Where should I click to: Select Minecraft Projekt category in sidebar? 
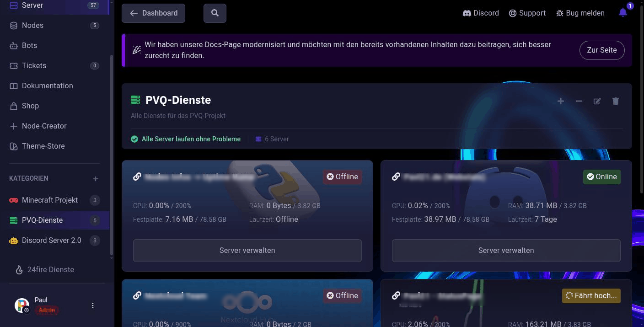(x=54, y=200)
